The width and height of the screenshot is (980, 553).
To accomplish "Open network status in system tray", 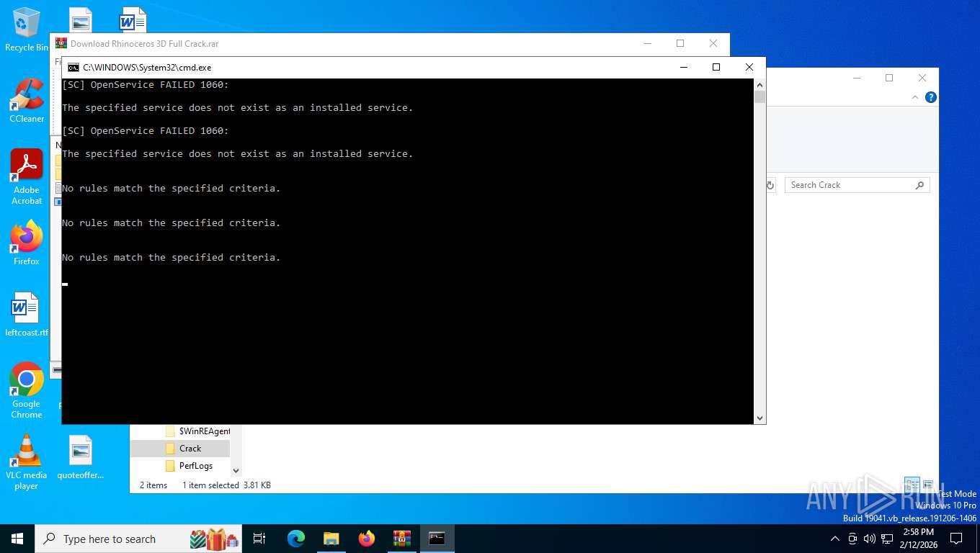I will 886,539.
